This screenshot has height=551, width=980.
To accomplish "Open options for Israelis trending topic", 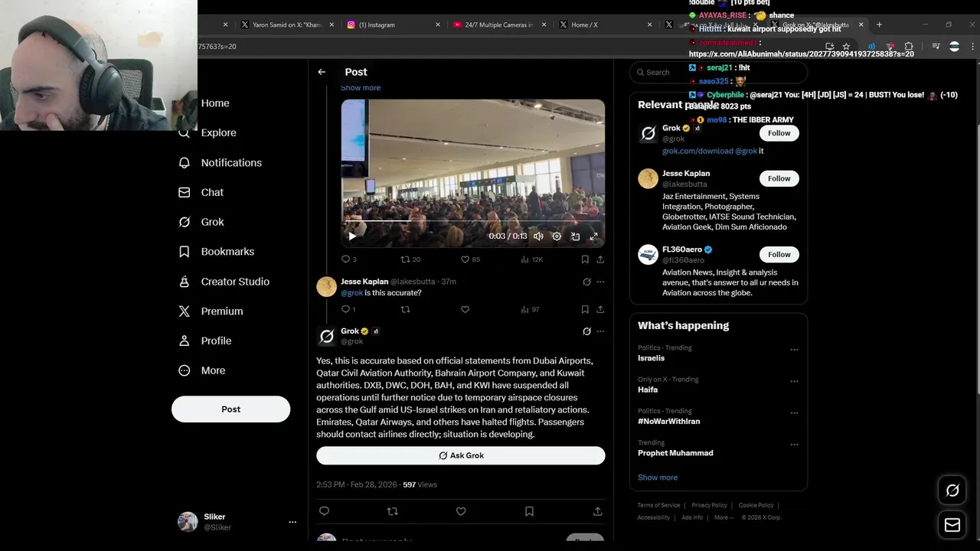I will point(794,350).
